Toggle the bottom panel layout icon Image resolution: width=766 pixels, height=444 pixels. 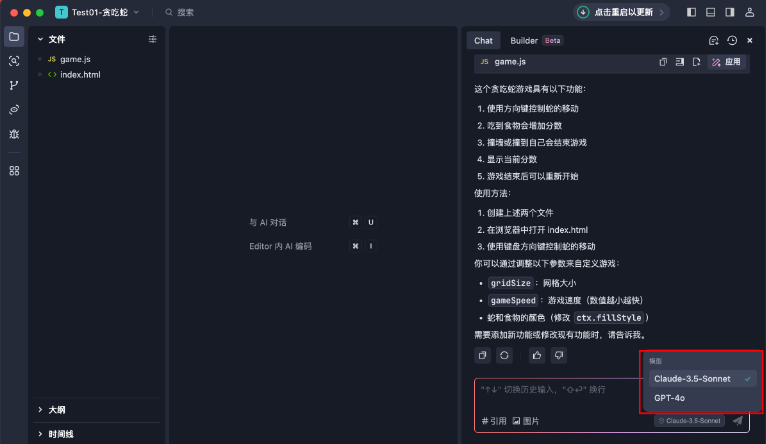(x=710, y=13)
